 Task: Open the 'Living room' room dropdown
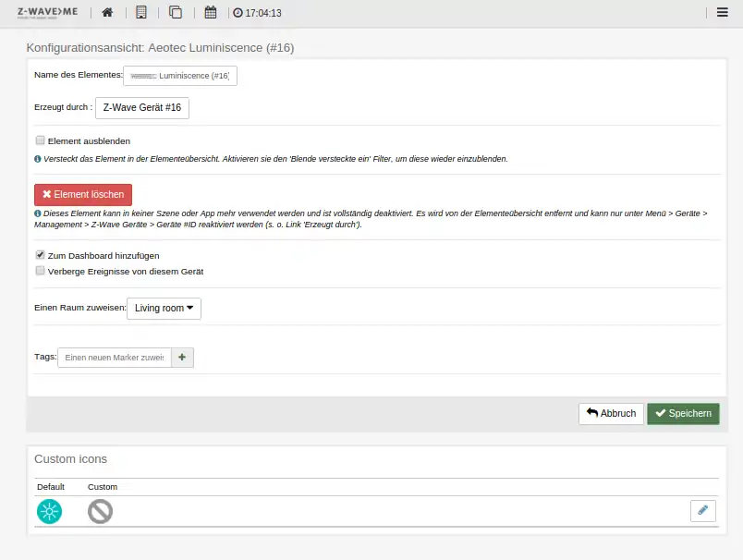(164, 309)
